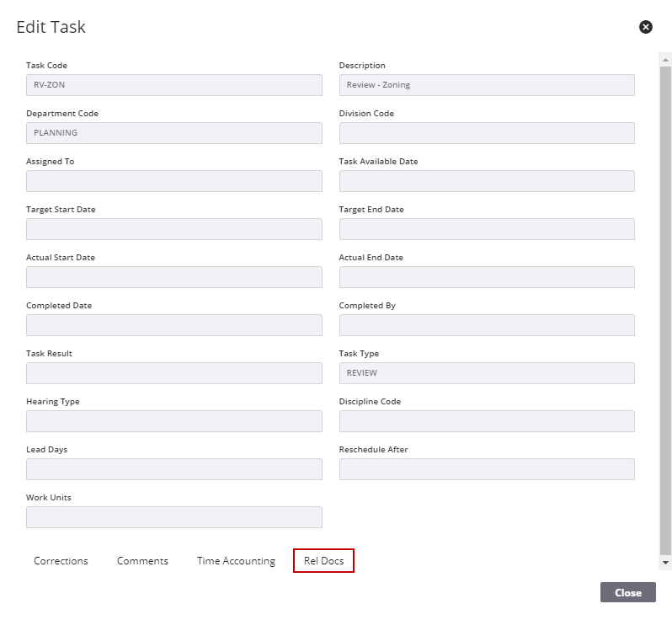672x620 pixels.
Task: Click the Task Code field
Action: (x=173, y=85)
